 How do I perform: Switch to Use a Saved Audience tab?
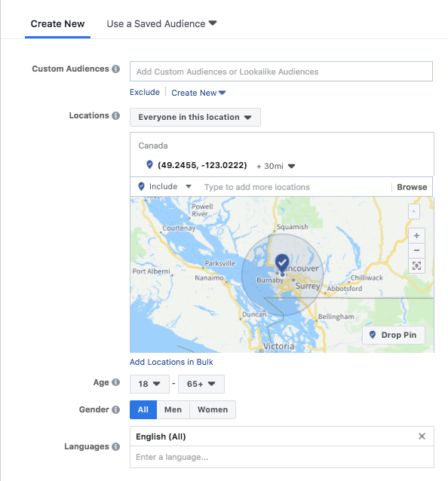pyautogui.click(x=161, y=23)
